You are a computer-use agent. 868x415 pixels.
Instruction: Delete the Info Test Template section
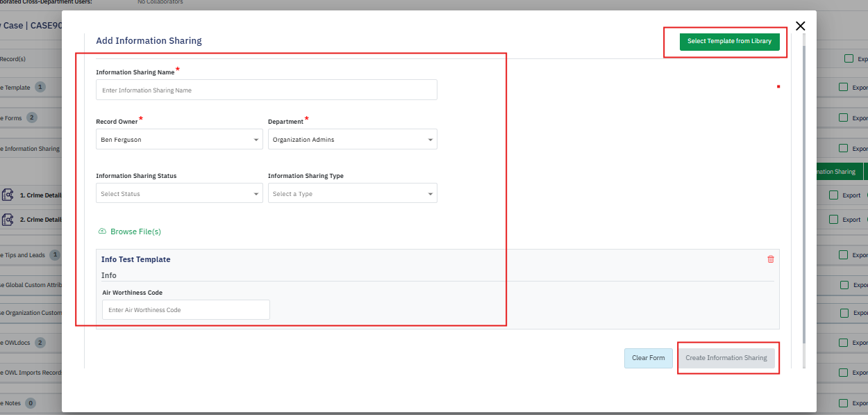770,259
